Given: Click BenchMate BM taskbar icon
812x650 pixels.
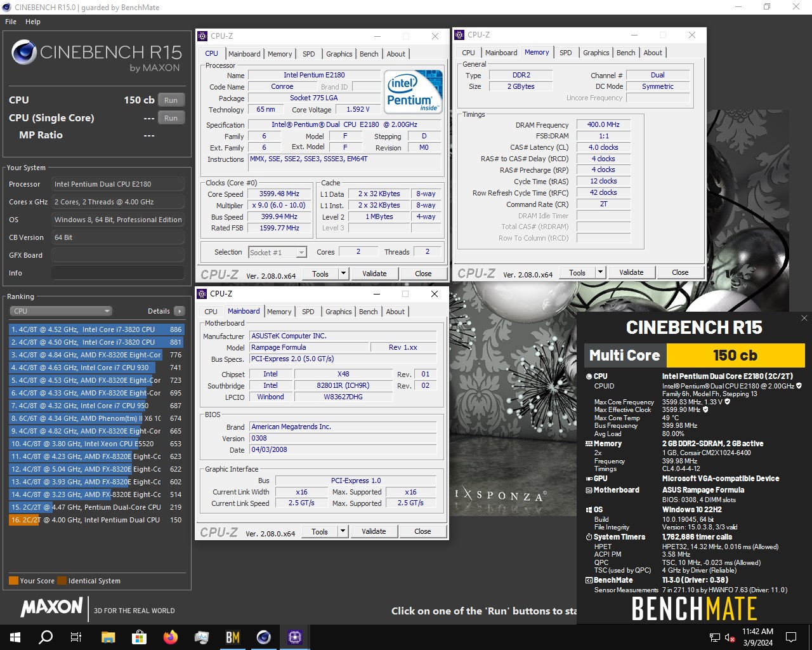Looking at the screenshot, I should pyautogui.click(x=232, y=637).
